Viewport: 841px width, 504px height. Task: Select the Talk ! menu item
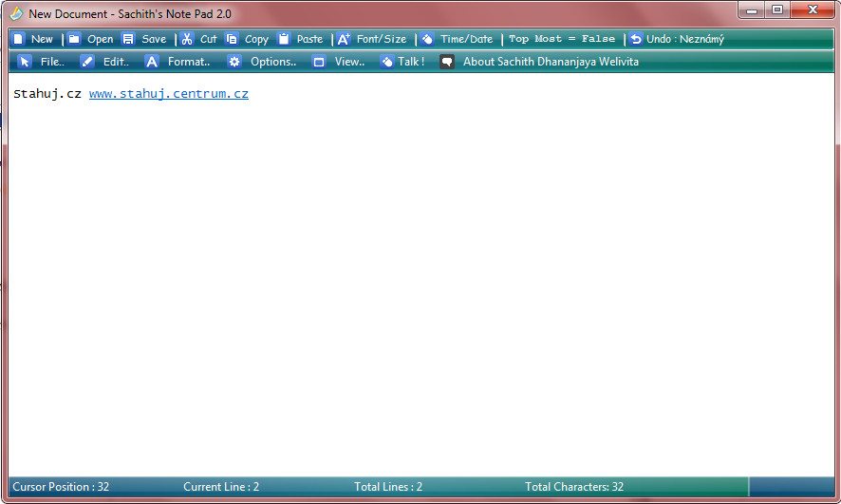click(411, 62)
